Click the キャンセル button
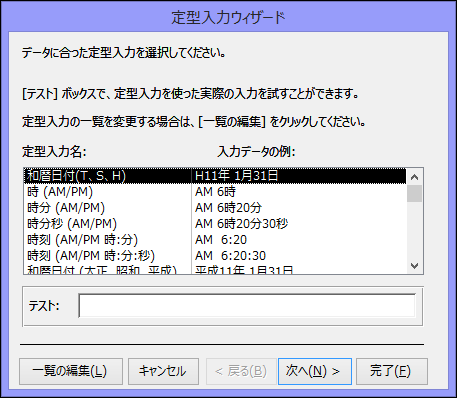457x398 pixels. (163, 371)
